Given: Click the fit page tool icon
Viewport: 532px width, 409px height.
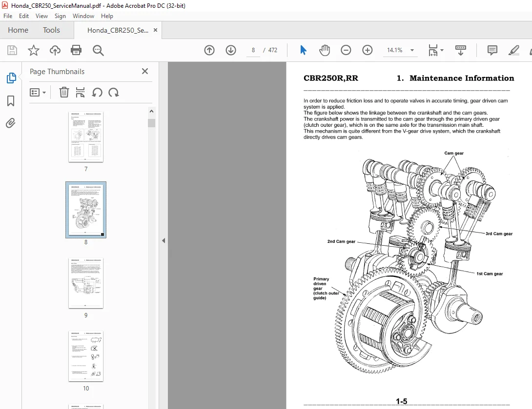Looking at the screenshot, I should pos(433,50).
